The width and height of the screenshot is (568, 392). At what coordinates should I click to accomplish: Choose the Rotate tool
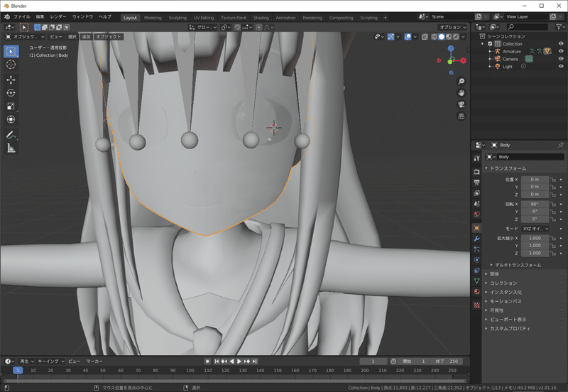click(11, 93)
